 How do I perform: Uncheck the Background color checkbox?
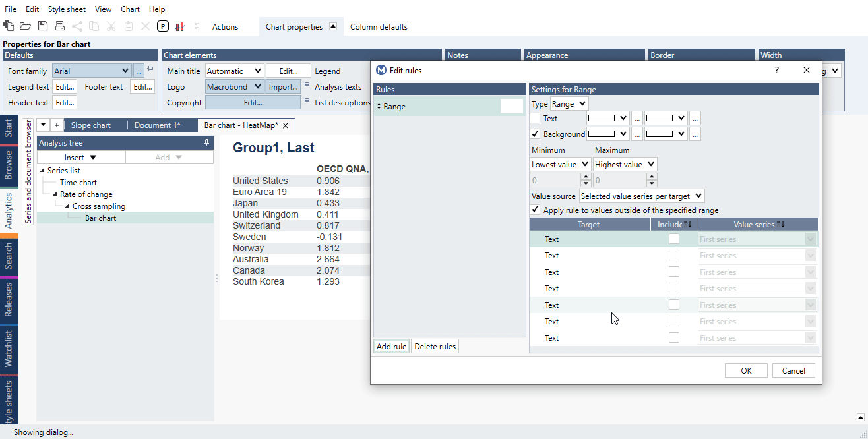(535, 134)
